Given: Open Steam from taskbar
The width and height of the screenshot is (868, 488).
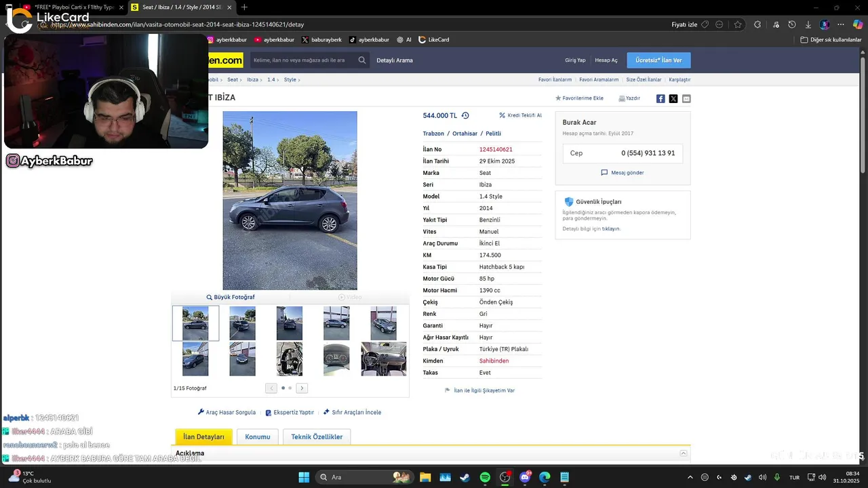Looking at the screenshot, I should click(465, 477).
